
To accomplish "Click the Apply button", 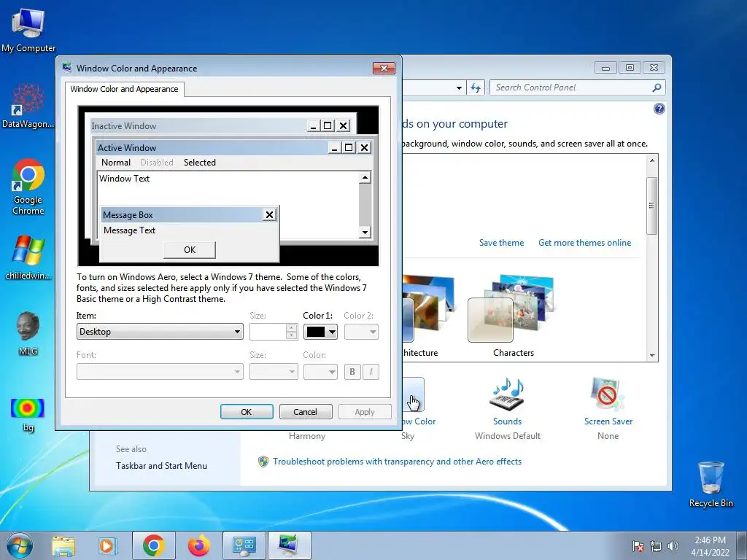I will point(365,412).
